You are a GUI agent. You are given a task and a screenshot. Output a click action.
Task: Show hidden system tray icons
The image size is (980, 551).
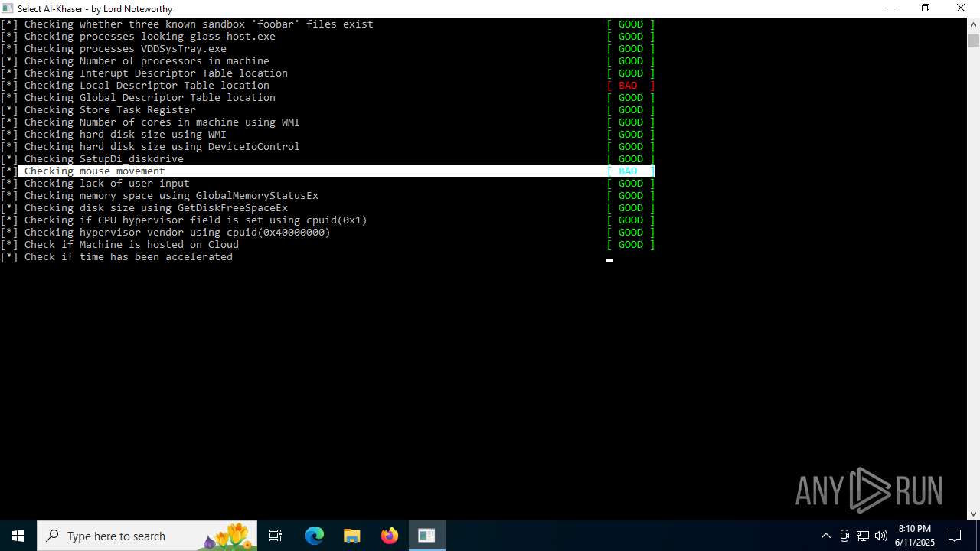click(x=825, y=536)
